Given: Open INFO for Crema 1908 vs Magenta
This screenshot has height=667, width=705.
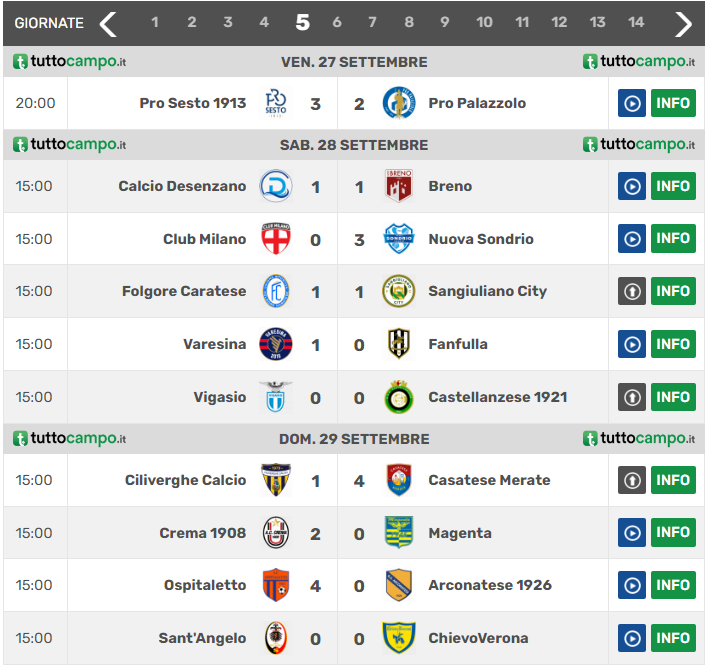Looking at the screenshot, I should coord(673,533).
